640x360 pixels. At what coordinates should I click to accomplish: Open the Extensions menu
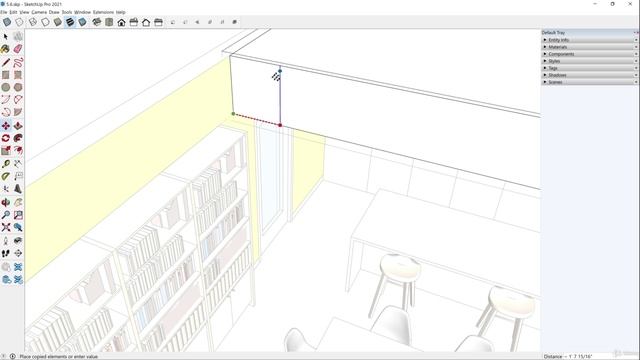[x=103, y=12]
